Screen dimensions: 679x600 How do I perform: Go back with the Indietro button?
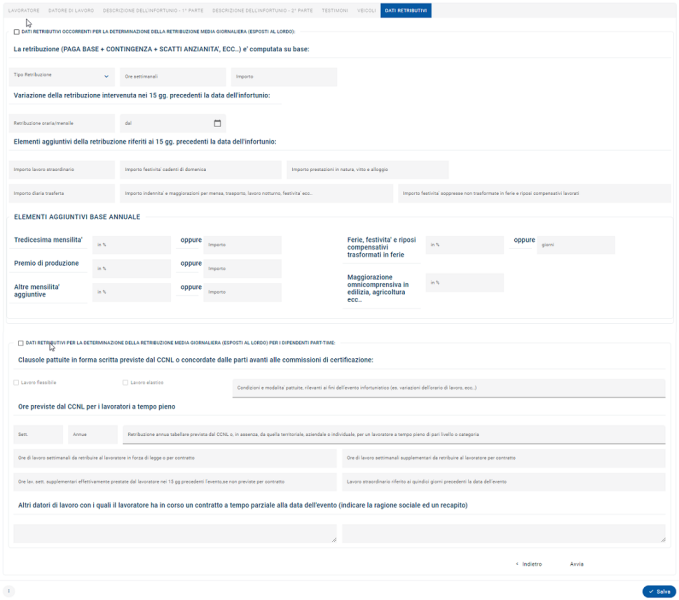529,564
